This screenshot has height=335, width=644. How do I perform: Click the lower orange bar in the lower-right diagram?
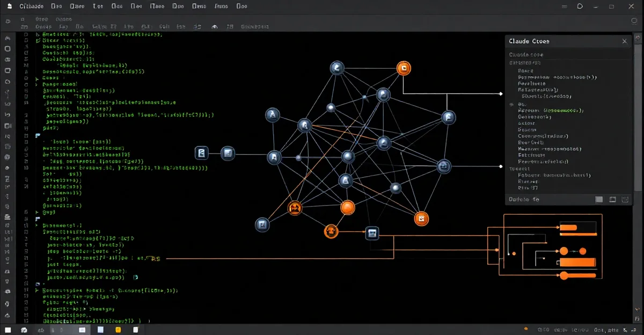[x=577, y=263]
